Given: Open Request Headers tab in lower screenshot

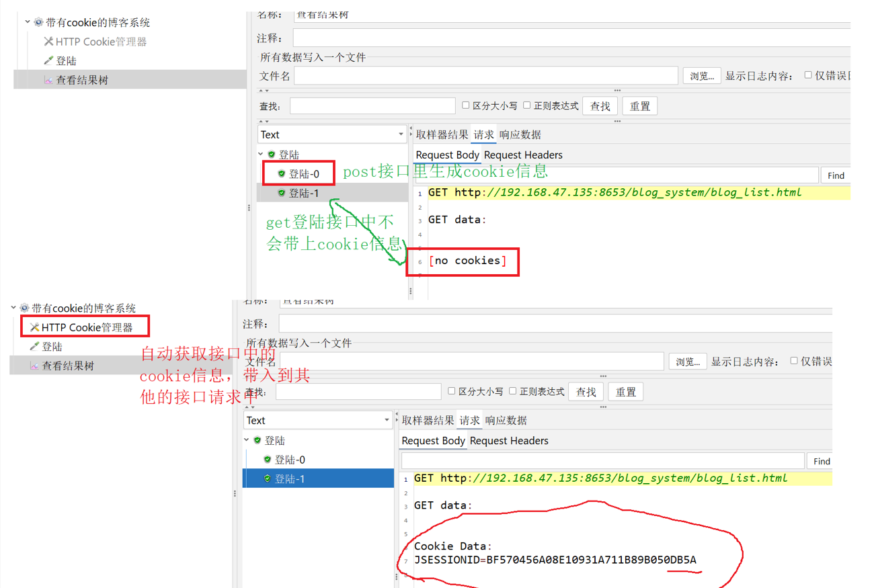Looking at the screenshot, I should (x=509, y=441).
